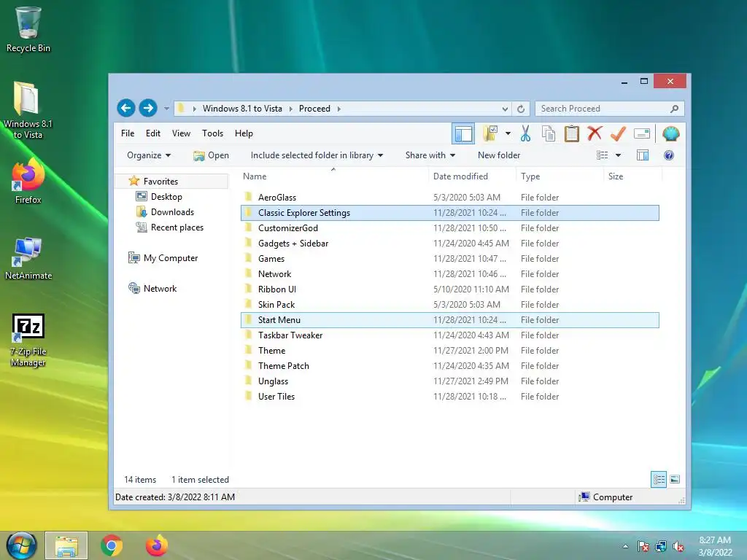Open the File menu
Viewport: 747px width, 560px height.
pyautogui.click(x=127, y=133)
